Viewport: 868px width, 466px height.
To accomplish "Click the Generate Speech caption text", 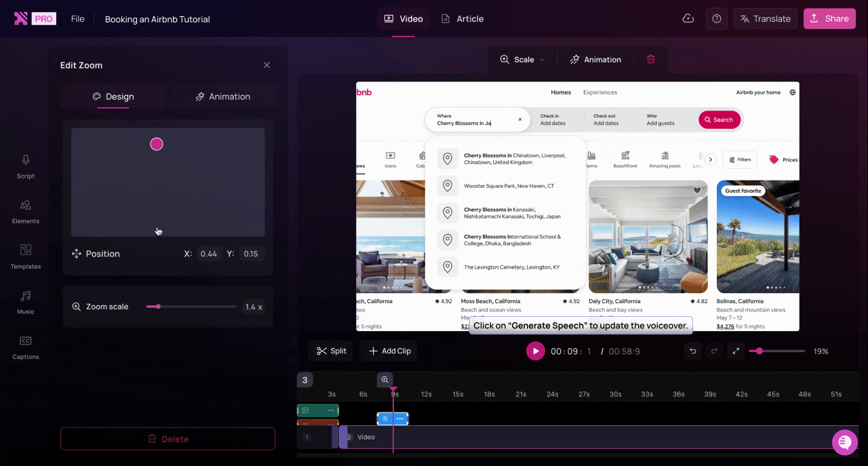I will click(x=580, y=326).
